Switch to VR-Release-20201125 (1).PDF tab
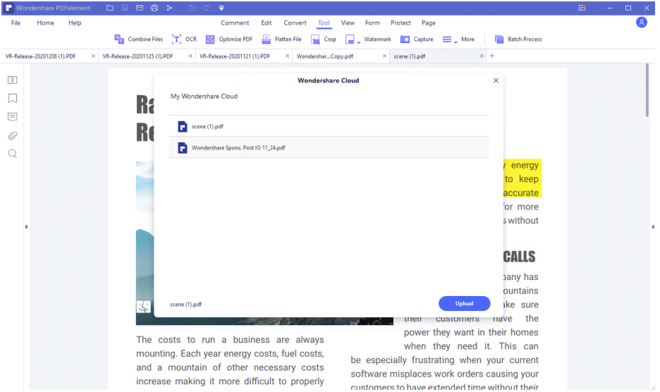 click(x=138, y=56)
